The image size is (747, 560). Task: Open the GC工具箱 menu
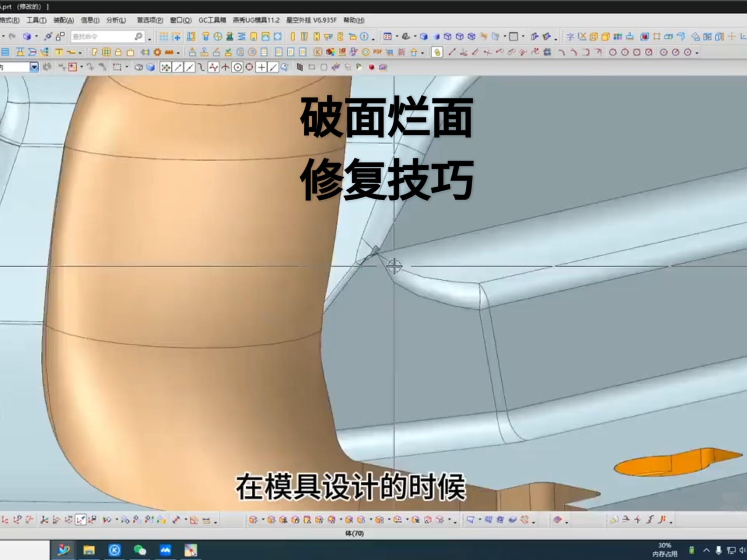point(212,20)
